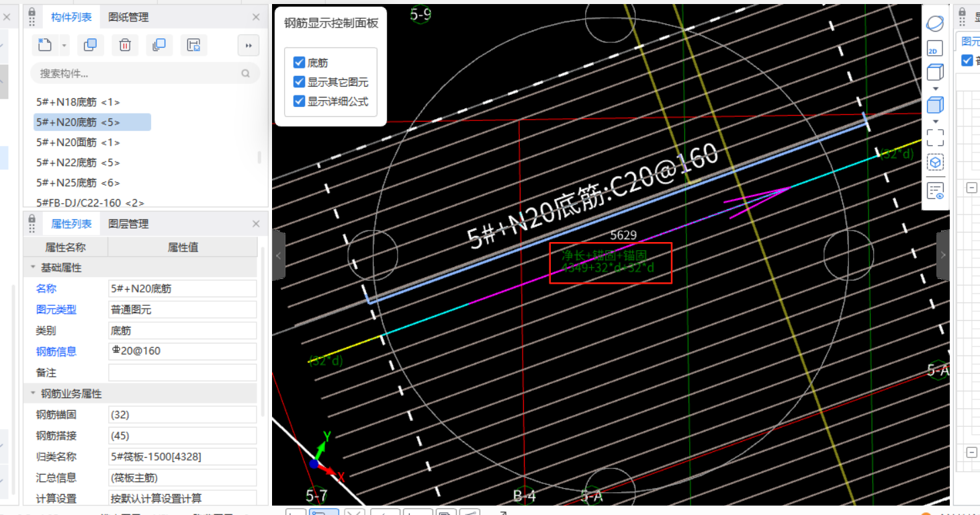Click the 钢筋搭接 value (45)

click(183, 436)
